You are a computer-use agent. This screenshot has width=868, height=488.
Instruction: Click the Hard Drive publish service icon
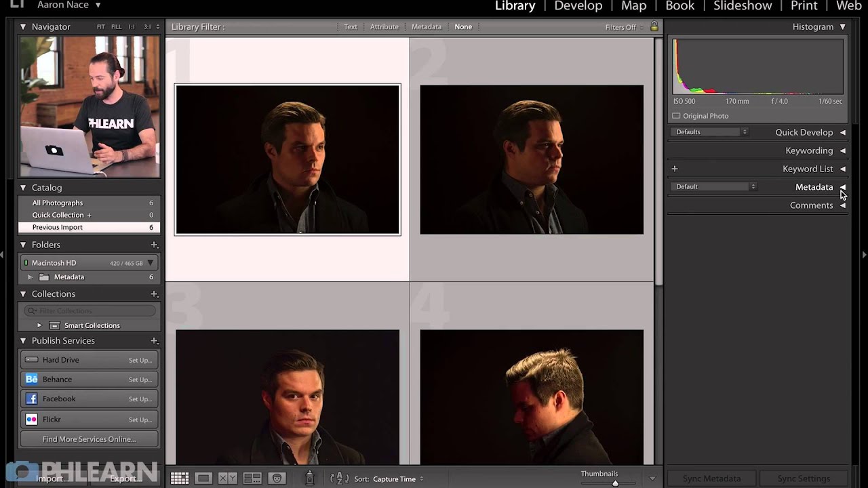[x=31, y=360]
